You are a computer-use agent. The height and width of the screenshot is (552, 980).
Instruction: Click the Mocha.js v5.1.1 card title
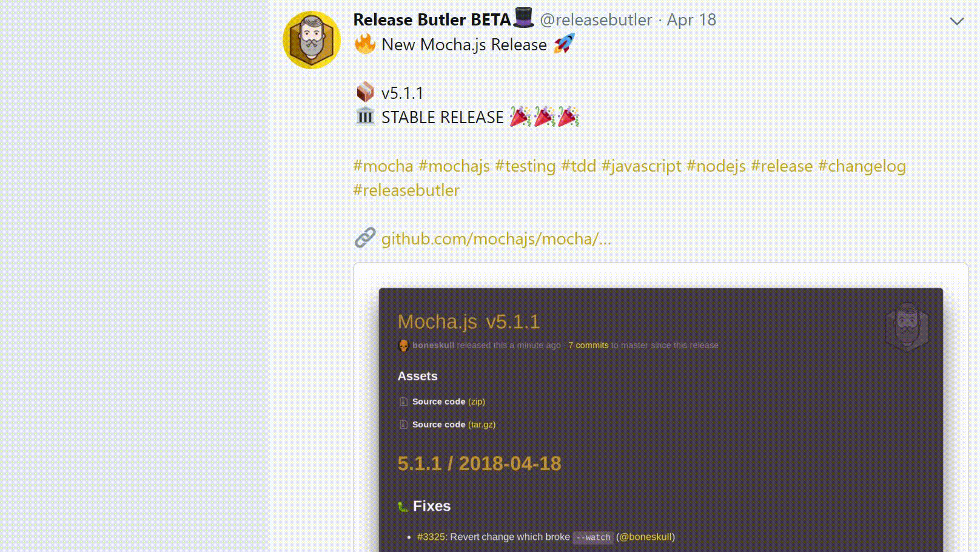(x=468, y=321)
